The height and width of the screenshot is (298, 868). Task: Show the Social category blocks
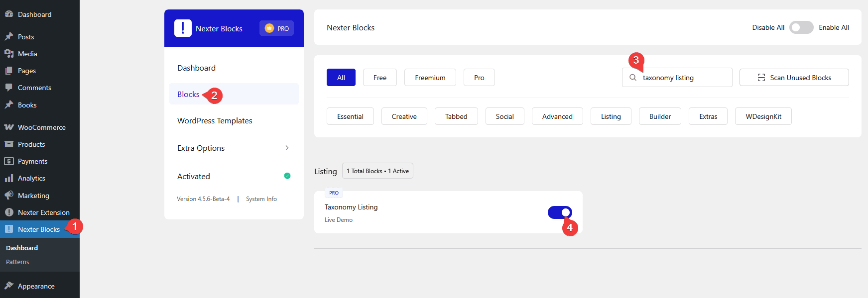pyautogui.click(x=505, y=116)
